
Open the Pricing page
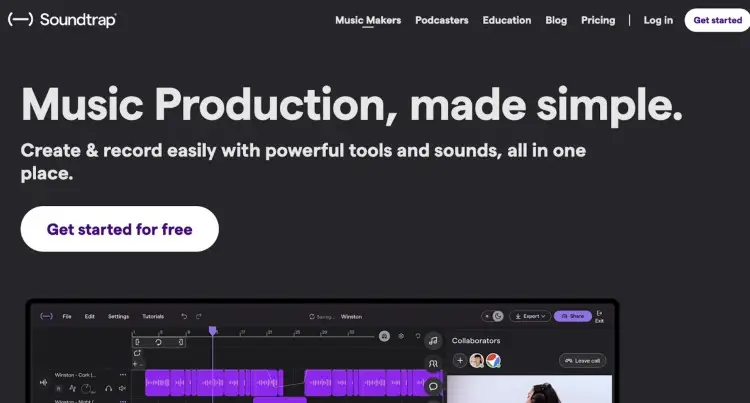pyautogui.click(x=598, y=20)
